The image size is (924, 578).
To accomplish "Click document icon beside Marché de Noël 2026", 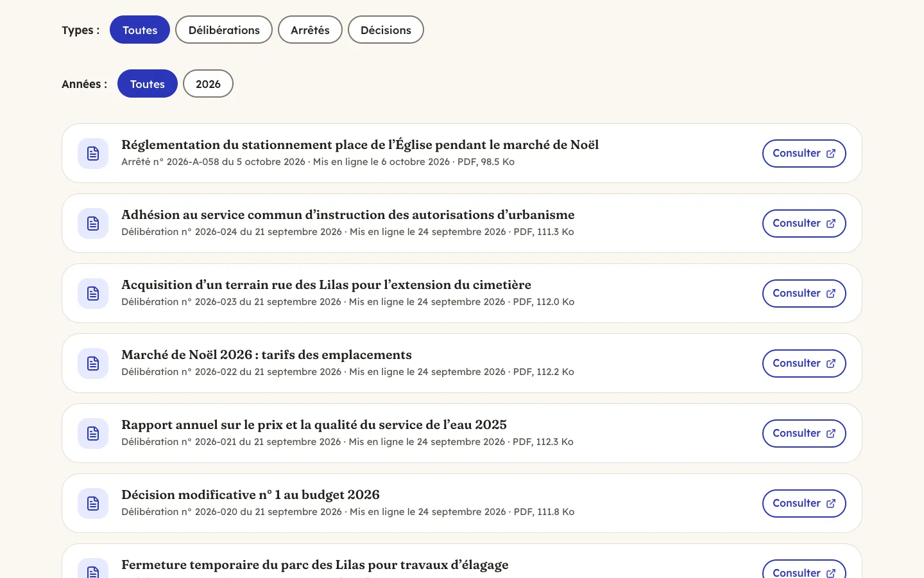I will [93, 363].
